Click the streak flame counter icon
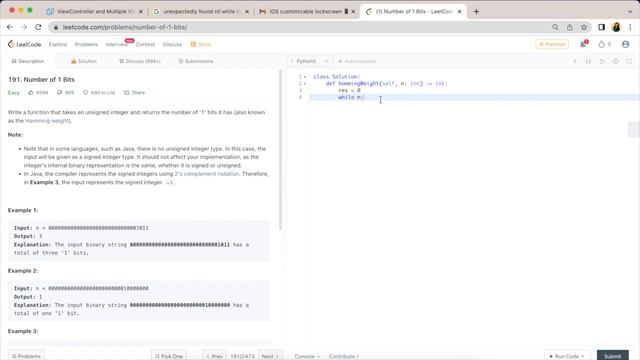Image resolution: width=640 pixels, height=360 pixels. click(x=601, y=44)
